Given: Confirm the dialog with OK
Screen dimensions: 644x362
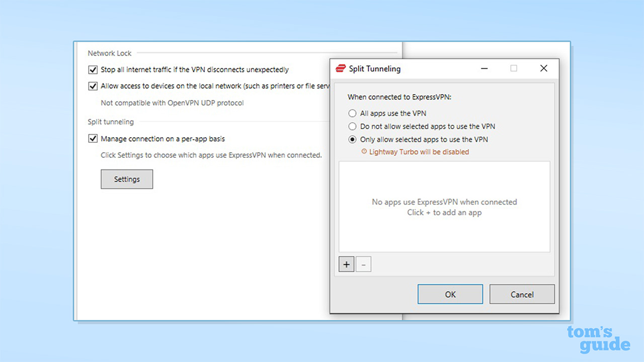Looking at the screenshot, I should click(450, 295).
